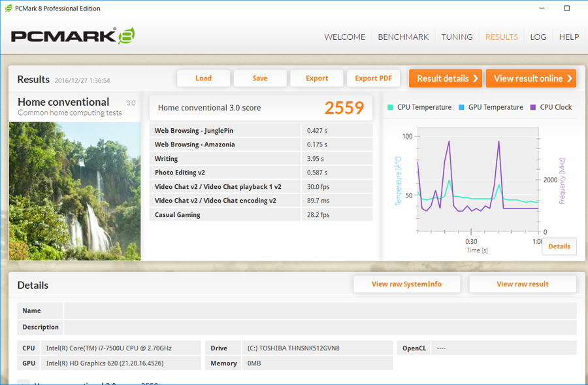Click the waterfall thumbnail image
Viewport: 588px width, 385px height.
[74, 191]
